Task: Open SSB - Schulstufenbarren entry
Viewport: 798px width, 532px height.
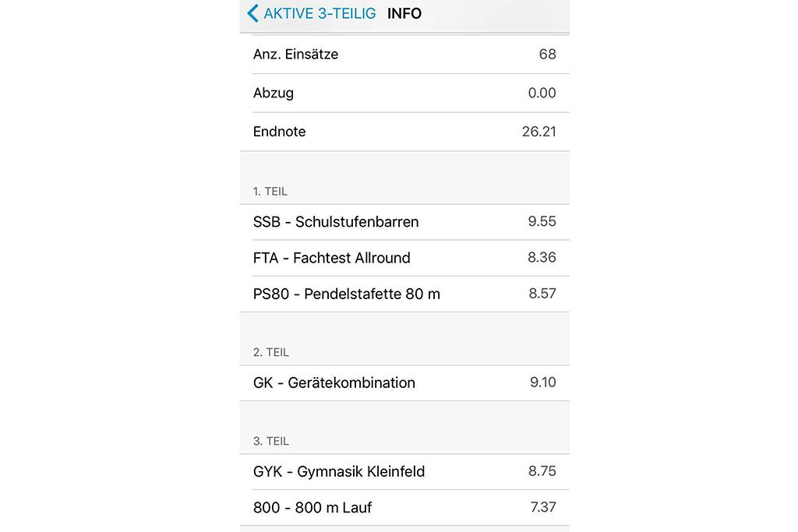Action: pos(404,222)
